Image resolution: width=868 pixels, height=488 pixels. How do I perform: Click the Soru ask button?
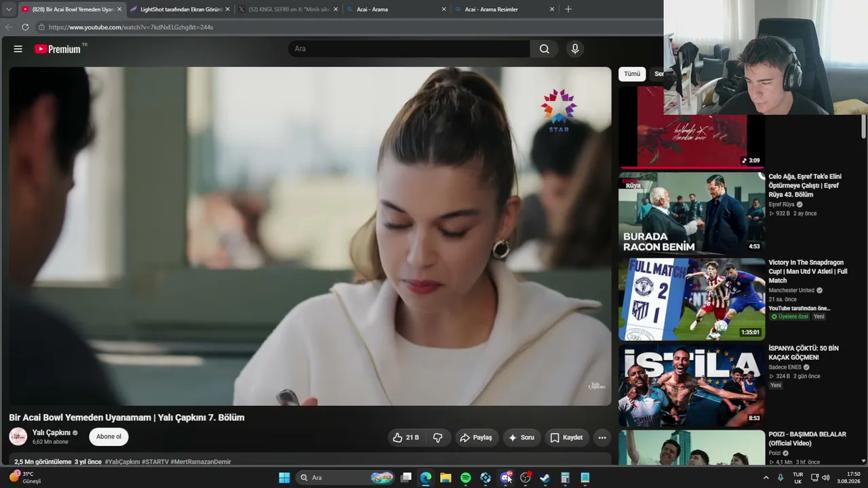[521, 438]
